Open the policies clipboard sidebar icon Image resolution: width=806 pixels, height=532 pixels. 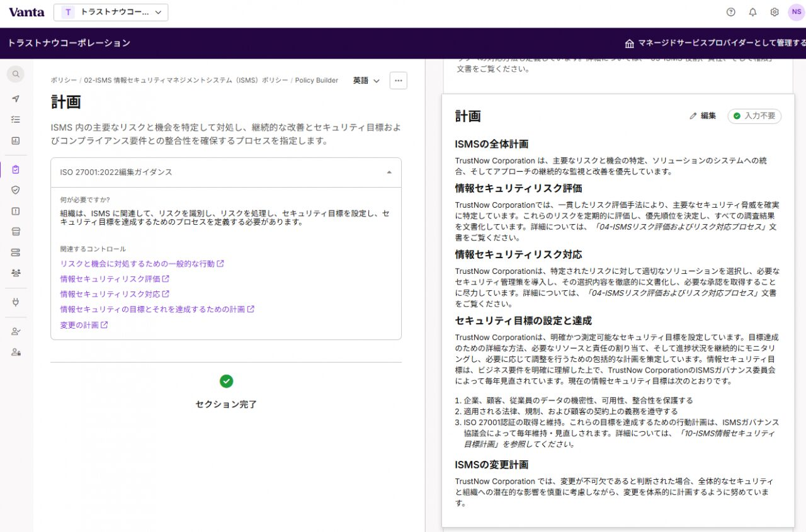point(16,169)
